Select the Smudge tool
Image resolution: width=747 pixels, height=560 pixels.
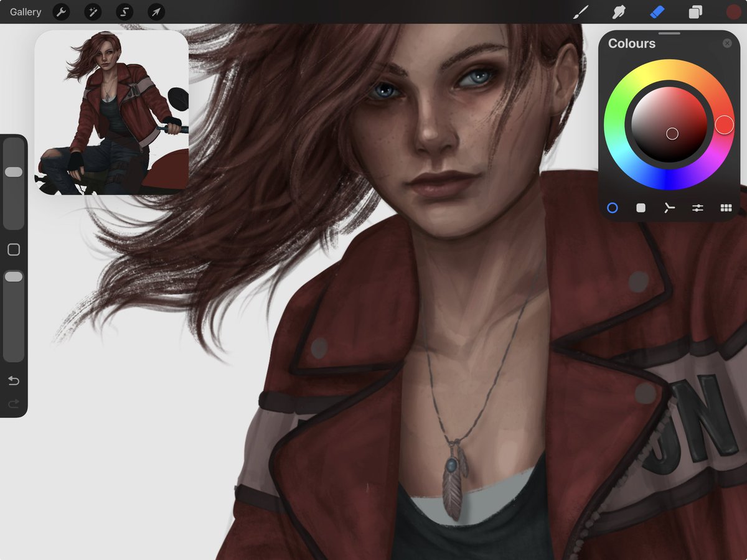618,12
